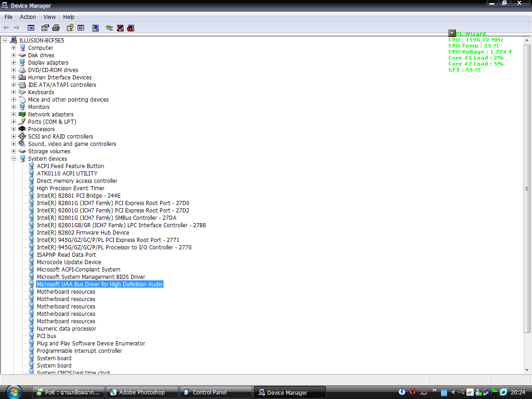Viewport: 532px width, 399px height.
Task: Select SCSI and RAID controllers
Action: (60, 137)
